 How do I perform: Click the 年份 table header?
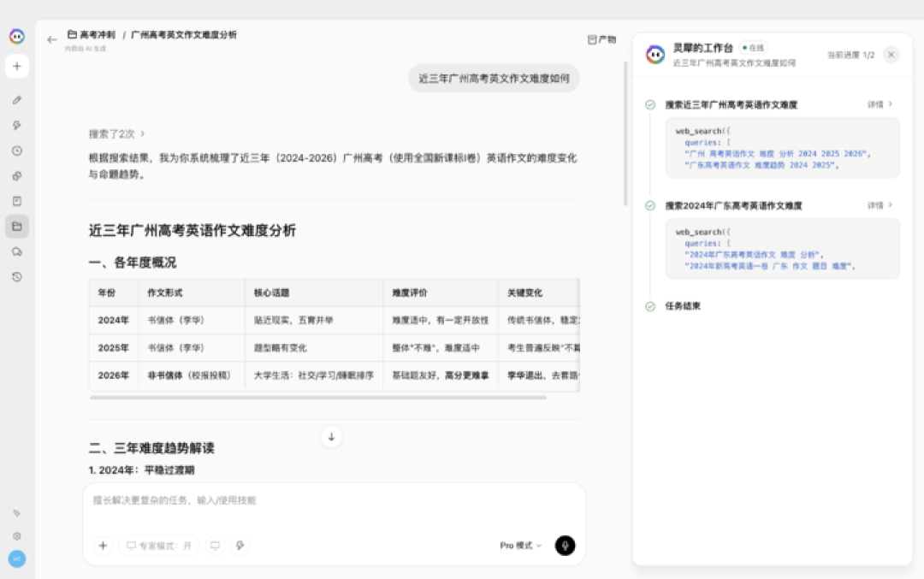point(114,292)
